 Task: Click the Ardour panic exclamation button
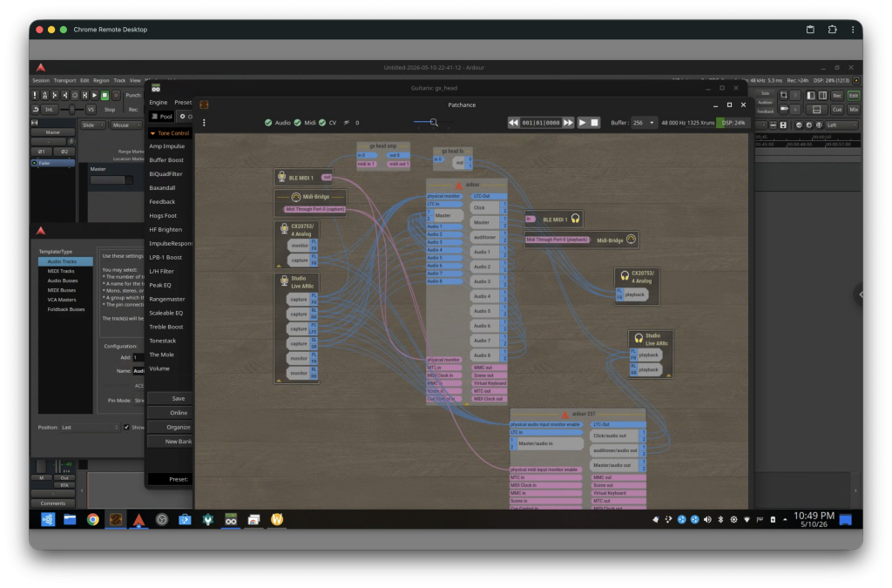point(35,96)
